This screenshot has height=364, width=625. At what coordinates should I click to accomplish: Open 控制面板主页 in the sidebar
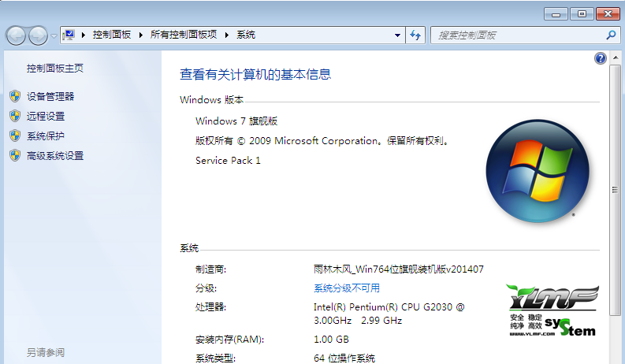coord(54,69)
